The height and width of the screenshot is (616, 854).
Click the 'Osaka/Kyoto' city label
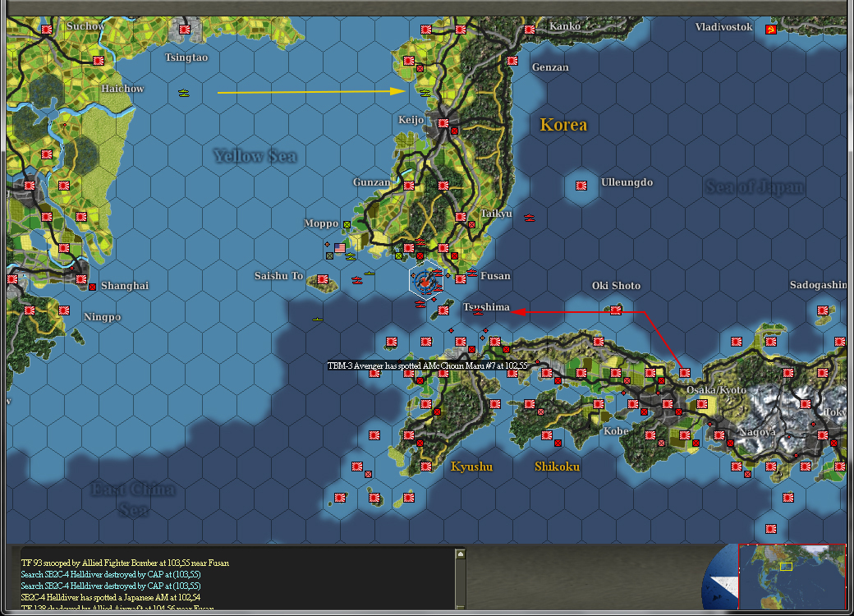[716, 390]
